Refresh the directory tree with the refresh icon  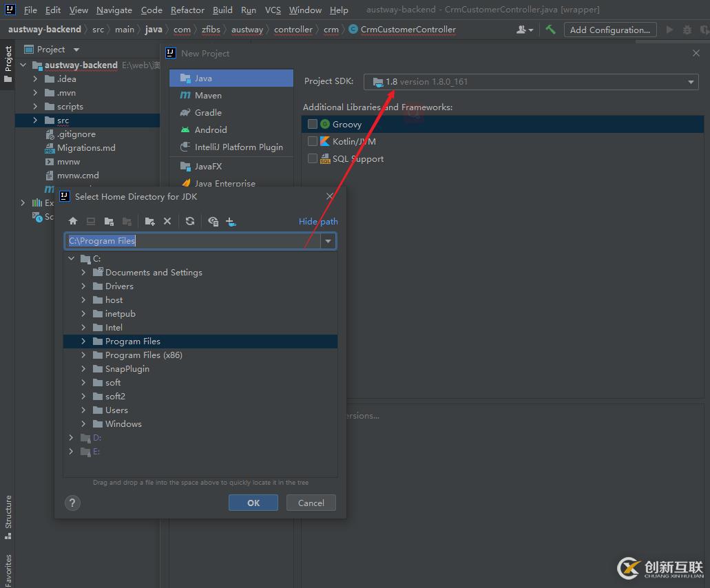pos(190,222)
